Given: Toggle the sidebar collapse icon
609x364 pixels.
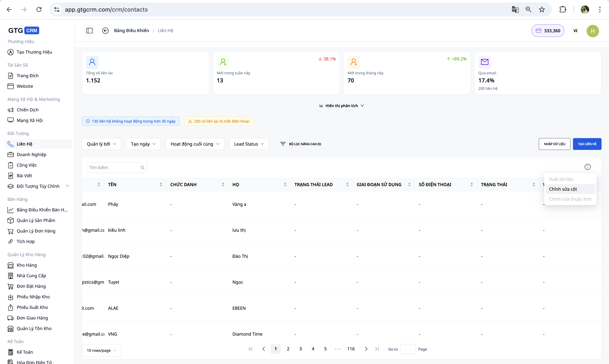Looking at the screenshot, I should pos(89,31).
